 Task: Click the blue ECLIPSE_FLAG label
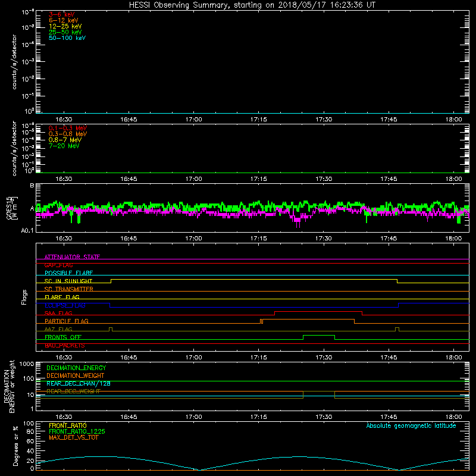(x=65, y=305)
